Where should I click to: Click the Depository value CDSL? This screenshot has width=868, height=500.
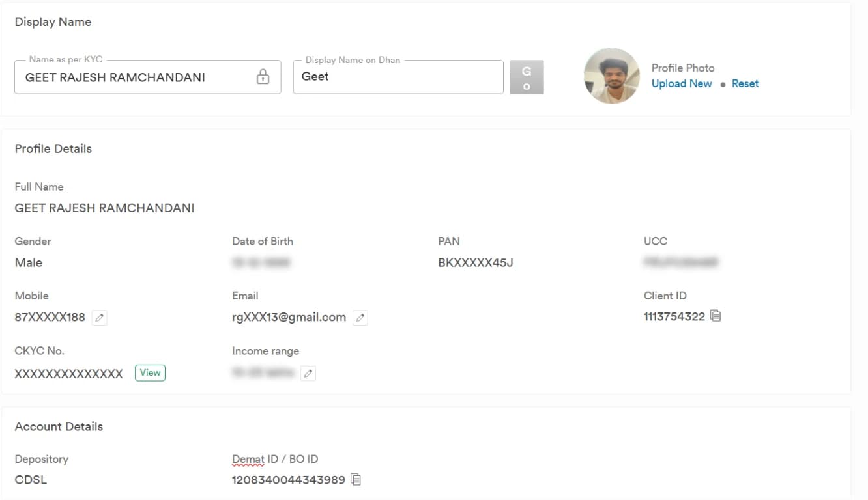[31, 480]
